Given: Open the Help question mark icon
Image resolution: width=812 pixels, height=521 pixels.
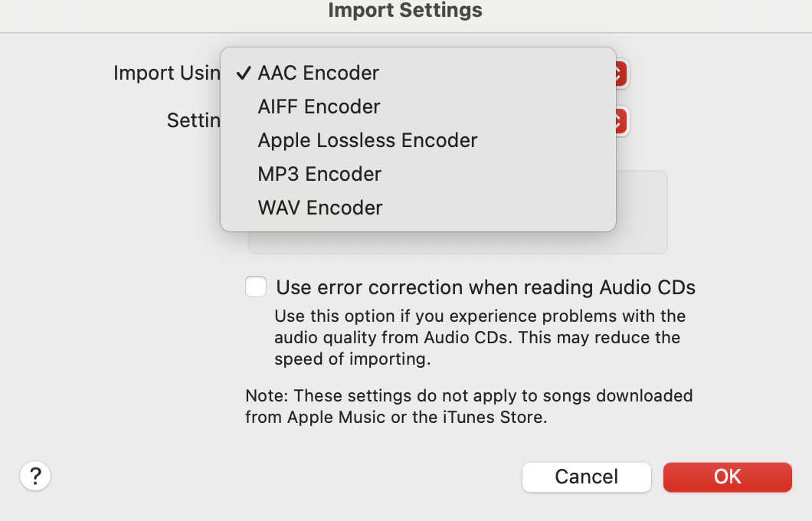Looking at the screenshot, I should [x=34, y=475].
